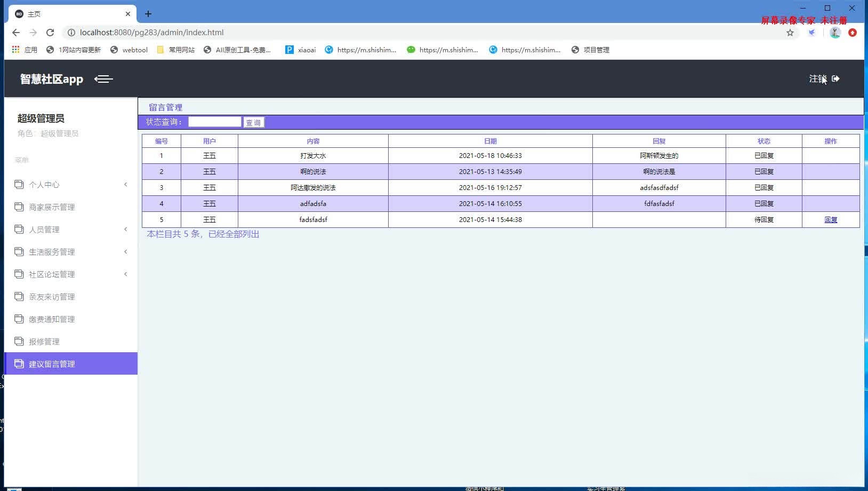This screenshot has height=491, width=868.
Task: Click the logout arrow icon beside 注销
Action: click(x=835, y=79)
